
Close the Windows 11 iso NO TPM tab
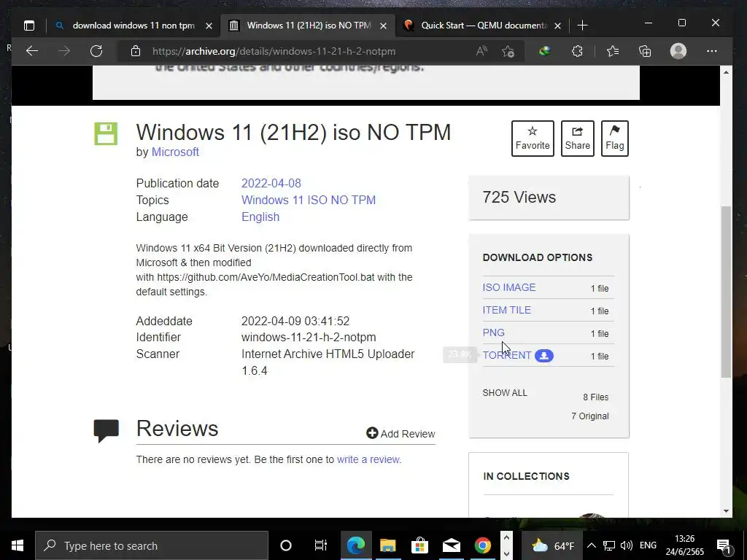click(384, 26)
